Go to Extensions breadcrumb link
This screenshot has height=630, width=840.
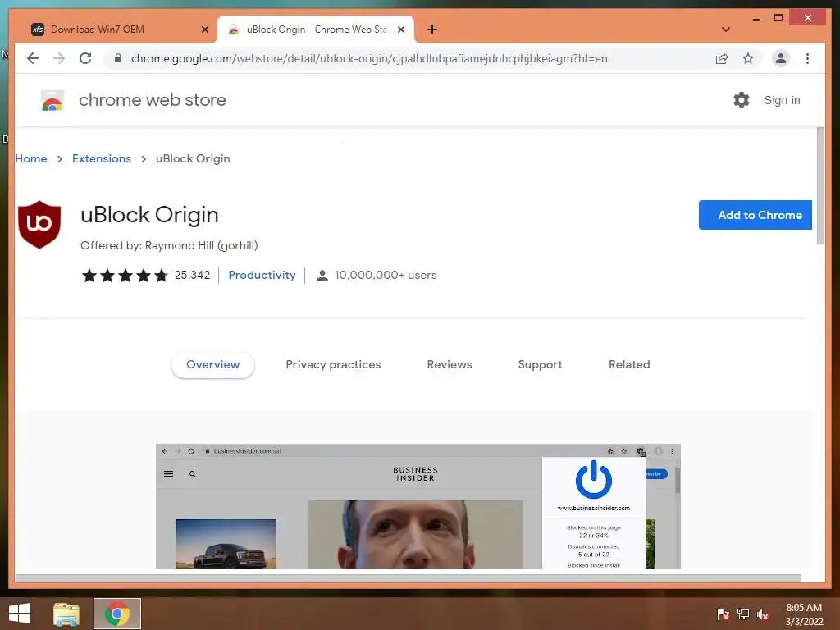(x=101, y=158)
